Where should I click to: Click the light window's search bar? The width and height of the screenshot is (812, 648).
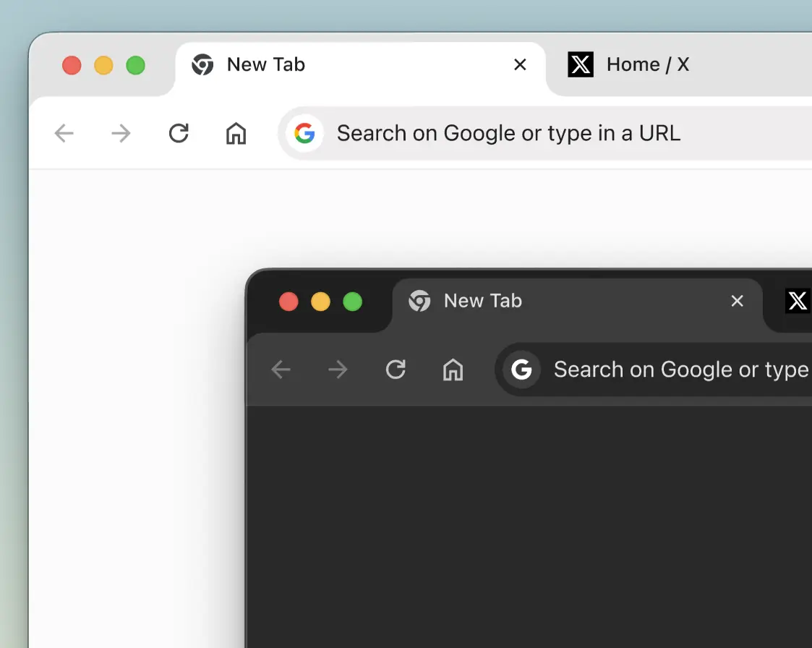(x=506, y=133)
